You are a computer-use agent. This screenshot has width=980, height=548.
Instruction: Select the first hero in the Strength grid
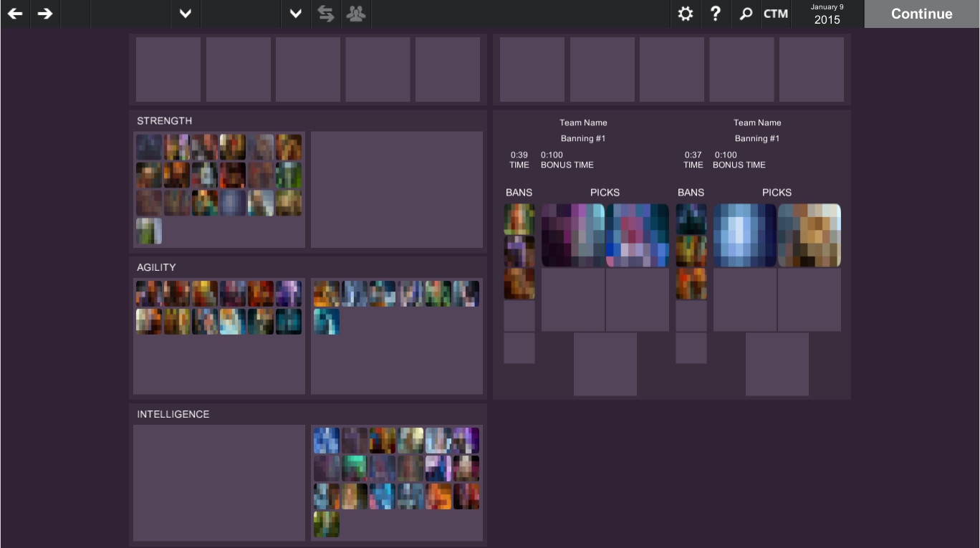pos(148,146)
